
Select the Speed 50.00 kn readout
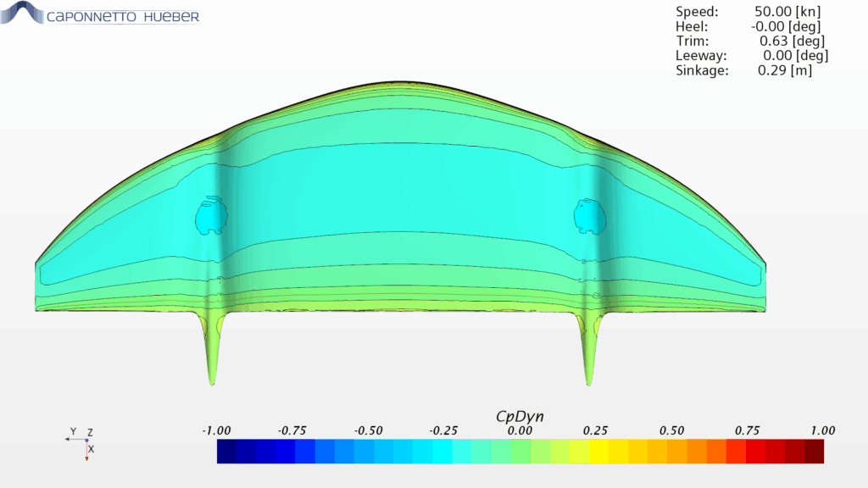tap(748, 12)
